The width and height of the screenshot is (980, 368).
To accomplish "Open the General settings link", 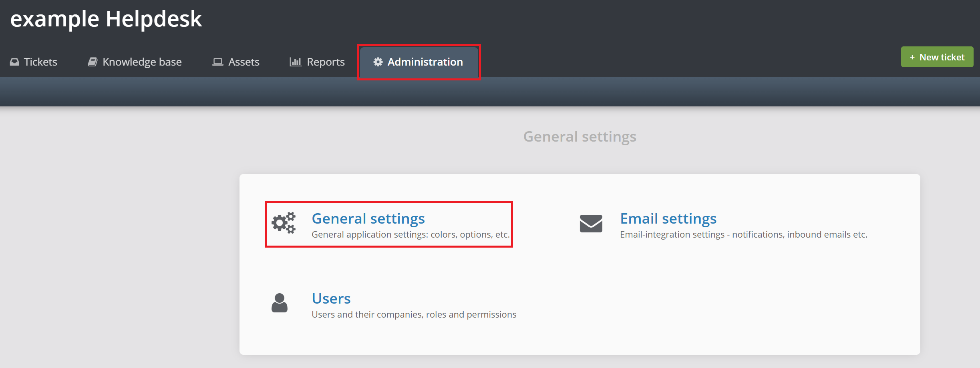I will 368,219.
